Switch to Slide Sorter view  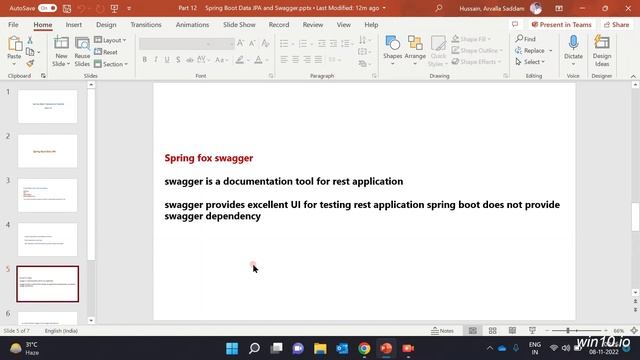pyautogui.click(x=493, y=331)
